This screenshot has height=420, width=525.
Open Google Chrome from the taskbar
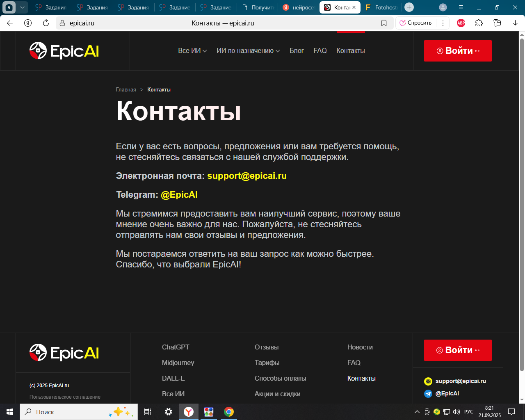point(229,412)
